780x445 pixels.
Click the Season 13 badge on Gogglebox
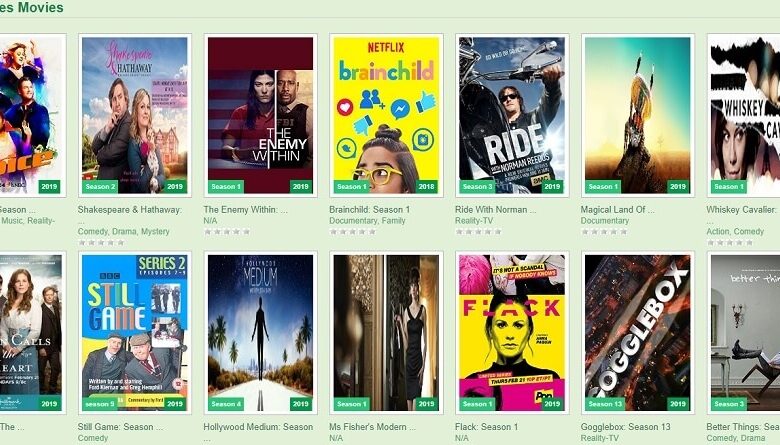tap(604, 404)
